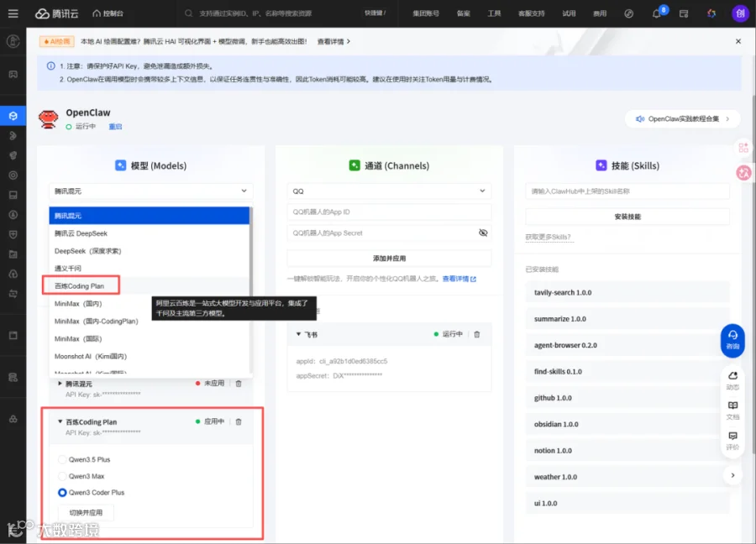
Task: Click the Models section icon
Action: coord(120,165)
